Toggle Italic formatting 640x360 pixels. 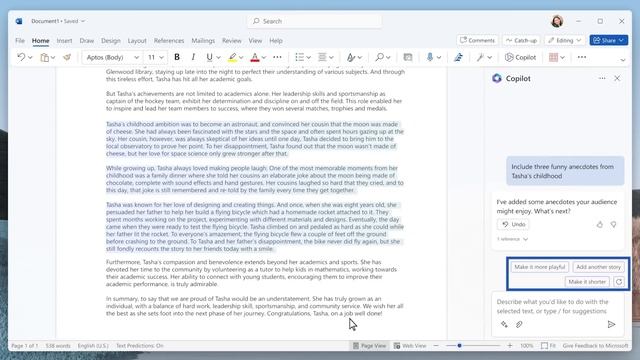(x=193, y=58)
